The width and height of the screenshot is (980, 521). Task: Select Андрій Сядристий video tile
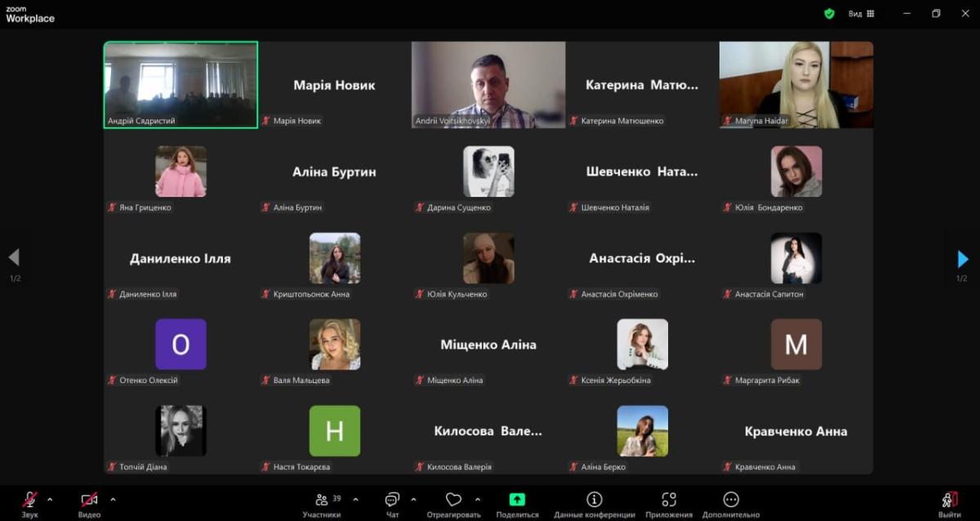180,85
